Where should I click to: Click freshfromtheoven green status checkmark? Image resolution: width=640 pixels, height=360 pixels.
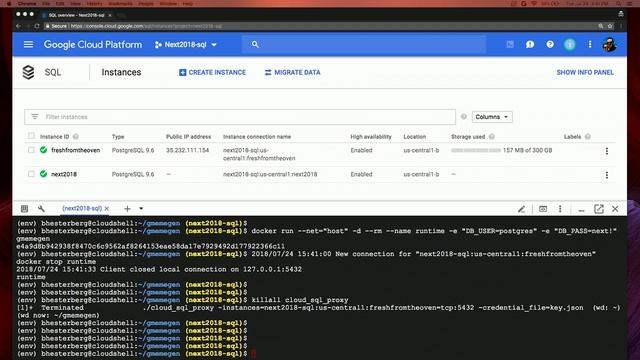(44, 150)
